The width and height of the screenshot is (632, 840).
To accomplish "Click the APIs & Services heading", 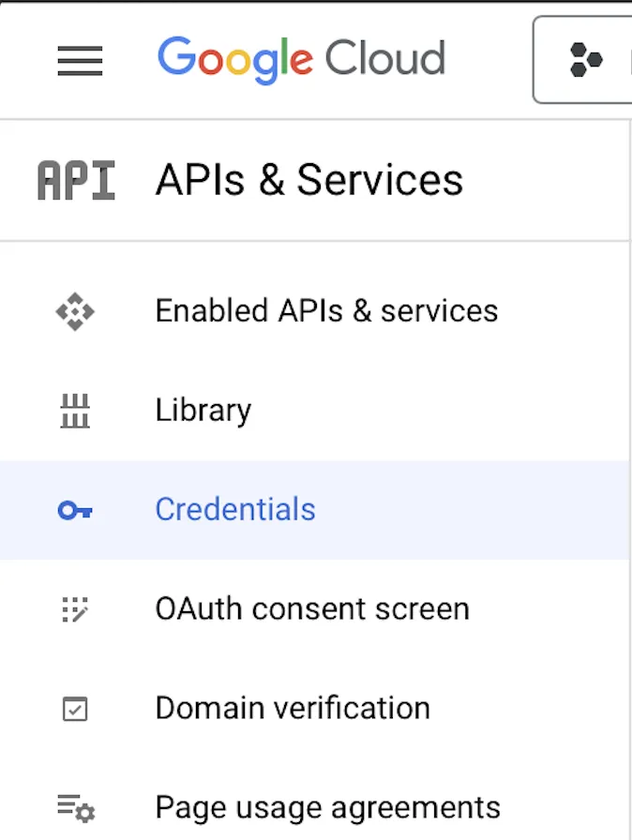I will point(308,180).
